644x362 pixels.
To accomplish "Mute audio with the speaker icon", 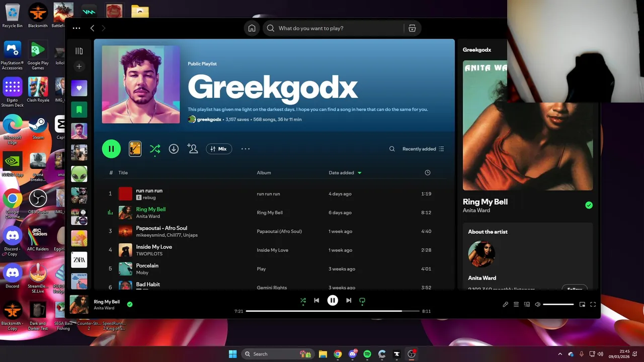I will [x=538, y=304].
